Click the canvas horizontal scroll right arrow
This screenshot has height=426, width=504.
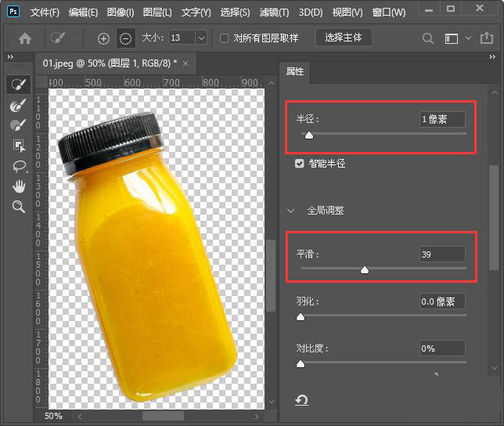point(256,417)
